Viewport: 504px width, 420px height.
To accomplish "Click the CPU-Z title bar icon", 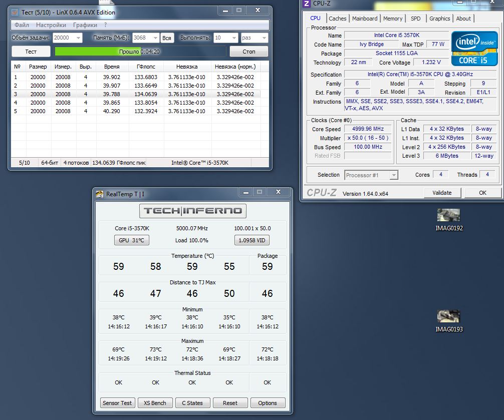I will pyautogui.click(x=307, y=4).
